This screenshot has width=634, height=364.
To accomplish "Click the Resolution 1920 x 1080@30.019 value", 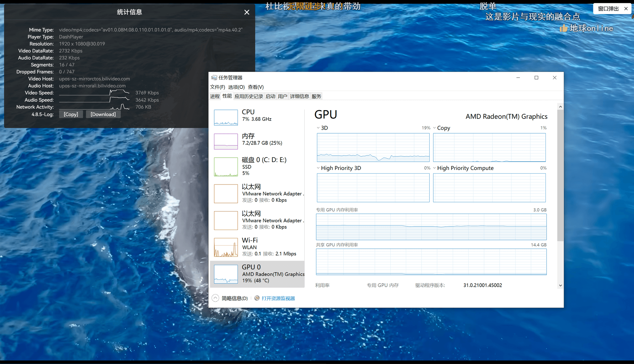I will click(82, 44).
